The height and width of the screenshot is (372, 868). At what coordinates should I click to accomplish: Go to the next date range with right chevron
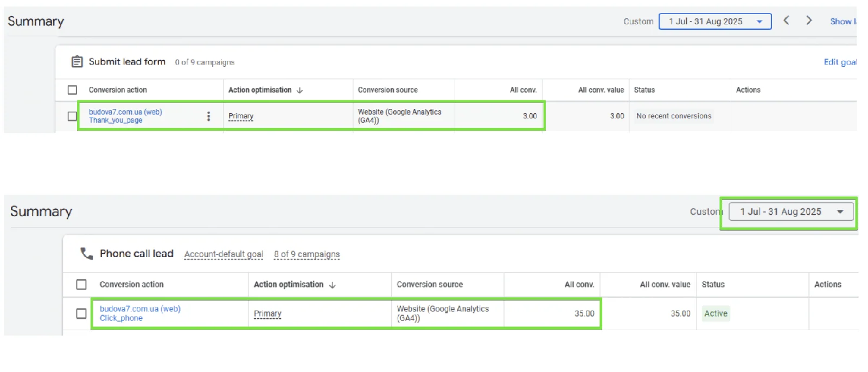pyautogui.click(x=809, y=21)
